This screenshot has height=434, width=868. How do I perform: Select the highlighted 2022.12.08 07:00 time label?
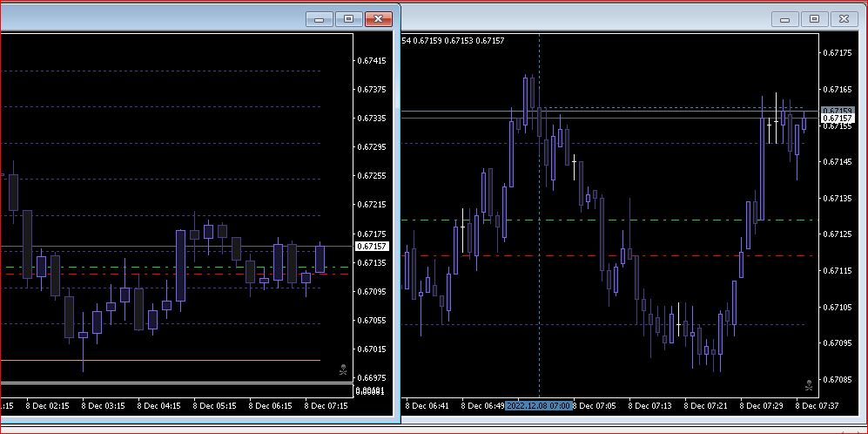tap(539, 406)
